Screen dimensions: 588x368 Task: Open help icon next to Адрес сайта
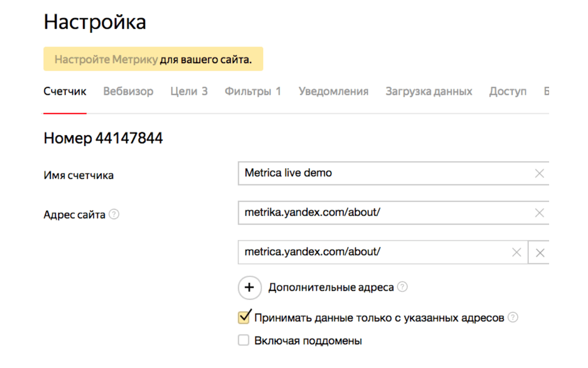[x=115, y=215]
